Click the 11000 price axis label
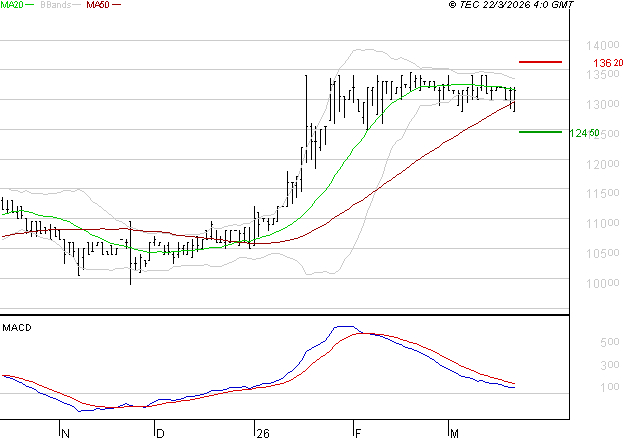The height and width of the screenshot is (440, 627). point(603,223)
